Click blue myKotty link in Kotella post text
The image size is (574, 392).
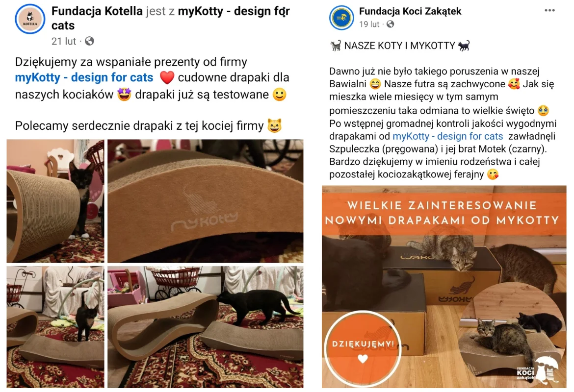84,77
